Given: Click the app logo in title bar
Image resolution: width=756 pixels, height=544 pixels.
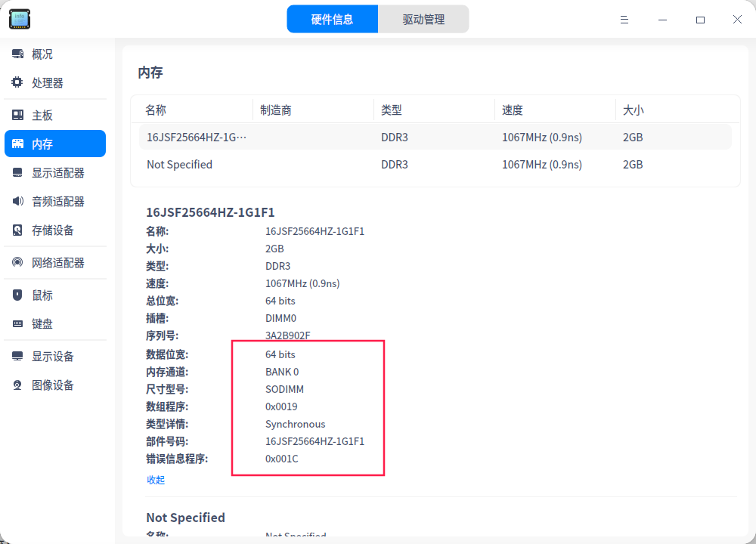Looking at the screenshot, I should pyautogui.click(x=19, y=19).
